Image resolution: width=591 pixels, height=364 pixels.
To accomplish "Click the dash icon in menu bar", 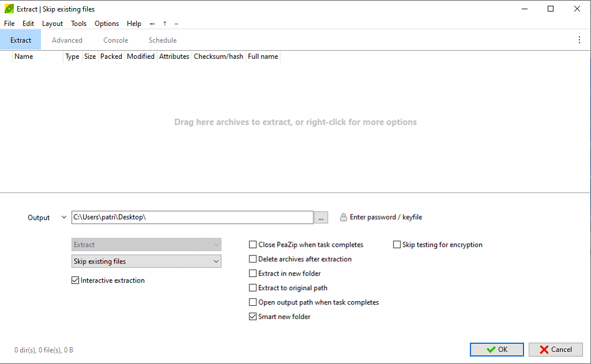I will pos(177,24).
